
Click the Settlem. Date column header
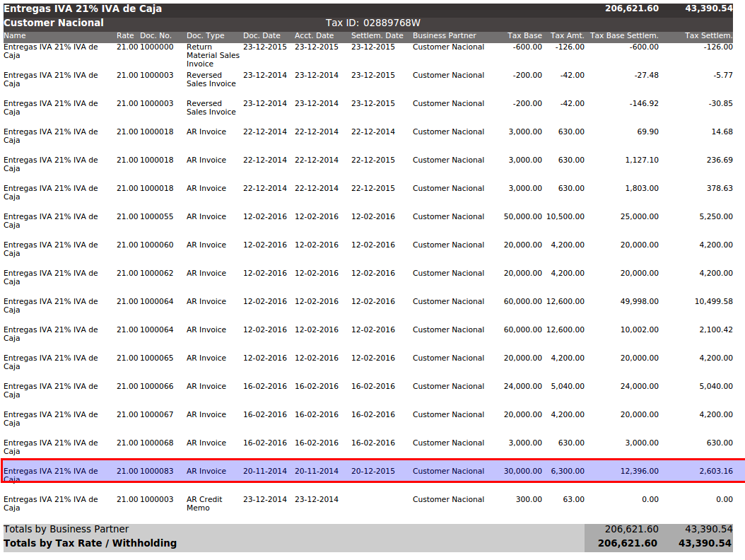tap(377, 36)
